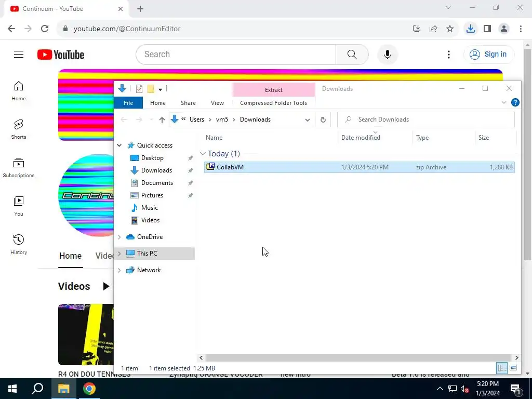This screenshot has width=532, height=399.
Task: Select Desktop in Quick access
Action: point(152,158)
